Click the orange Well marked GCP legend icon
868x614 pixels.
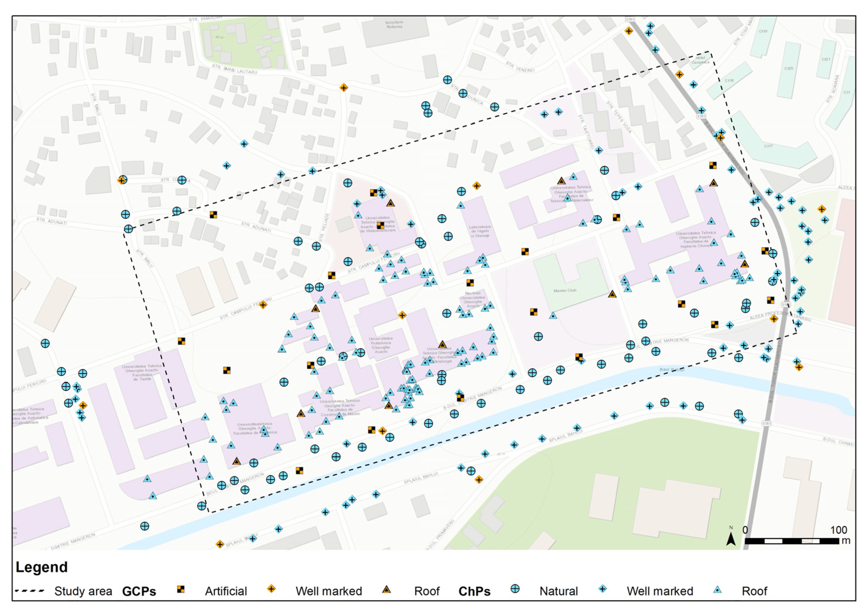click(x=271, y=589)
